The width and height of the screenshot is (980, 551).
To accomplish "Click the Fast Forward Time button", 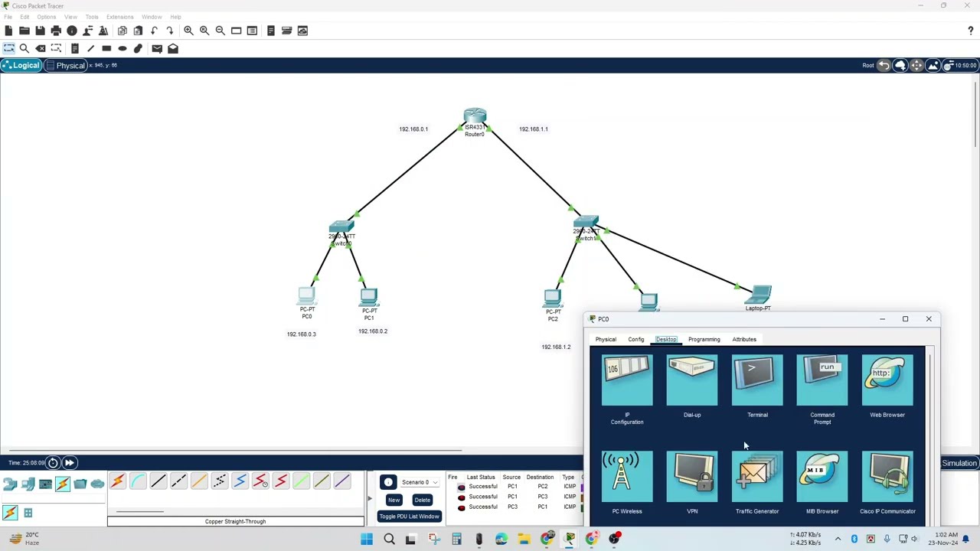I will pyautogui.click(x=69, y=463).
